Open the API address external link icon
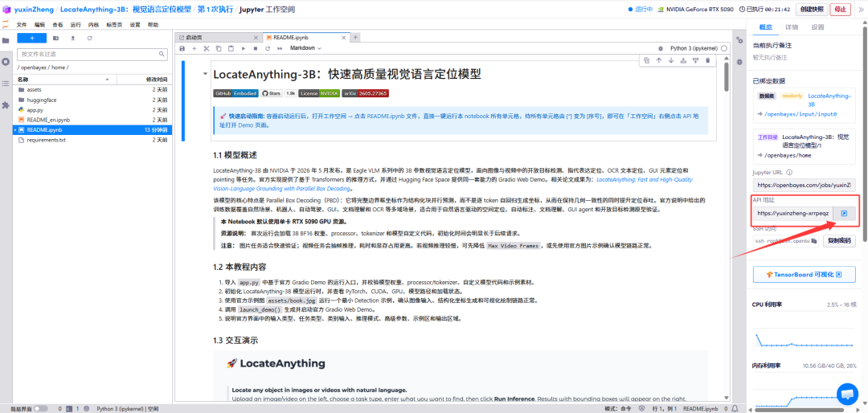Screen dimensions: 868x413 tap(844, 213)
